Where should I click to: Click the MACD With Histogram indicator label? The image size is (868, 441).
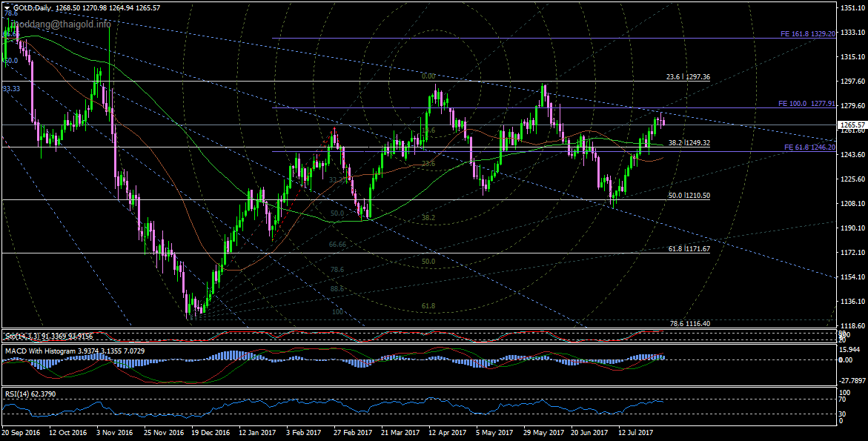click(39, 351)
